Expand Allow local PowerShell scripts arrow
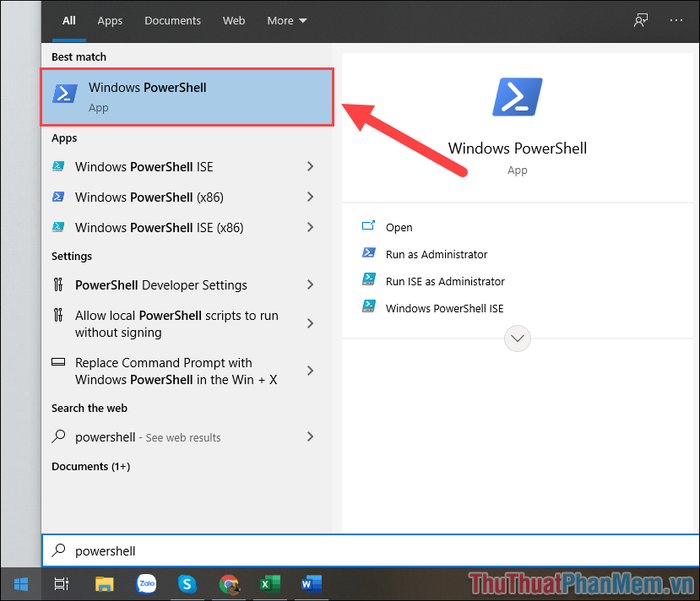 (310, 323)
